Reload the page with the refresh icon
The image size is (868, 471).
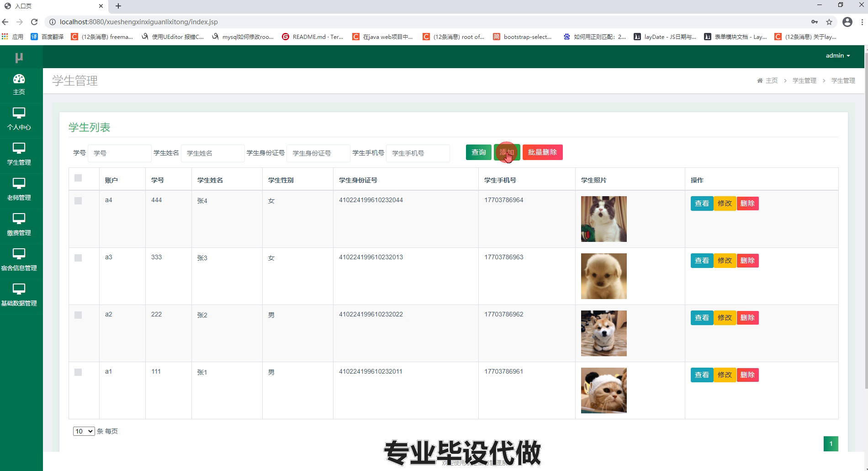[x=34, y=22]
